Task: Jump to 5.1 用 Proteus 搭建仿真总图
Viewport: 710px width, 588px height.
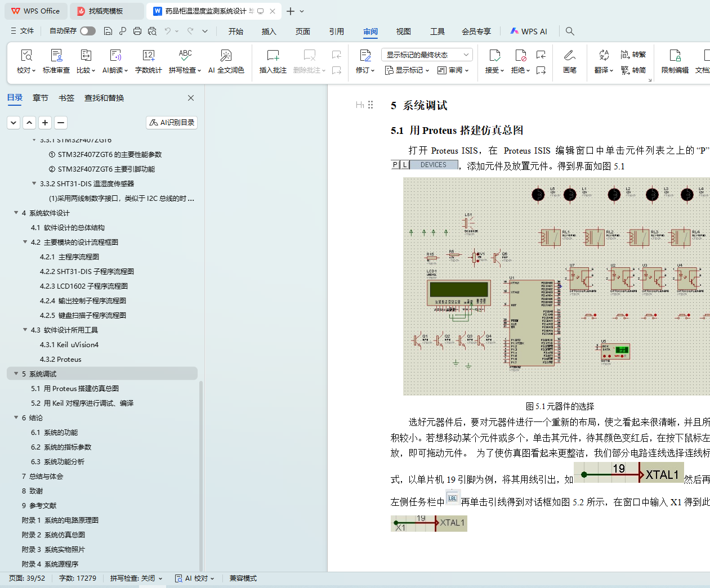Action: click(75, 388)
